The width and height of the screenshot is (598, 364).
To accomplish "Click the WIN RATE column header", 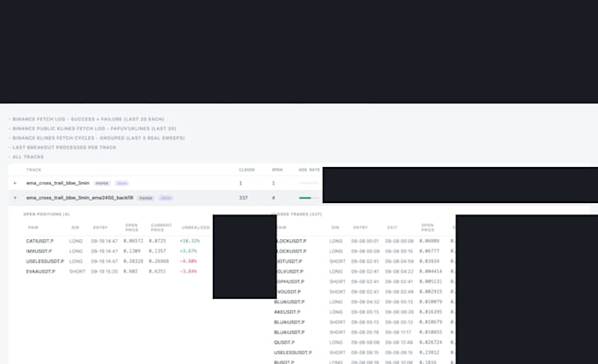I will [310, 170].
